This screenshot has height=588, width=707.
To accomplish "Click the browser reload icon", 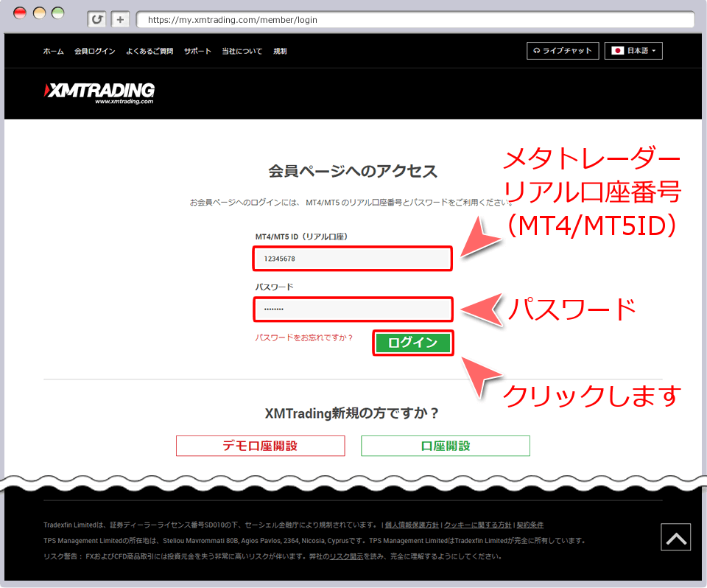I will coord(96,19).
